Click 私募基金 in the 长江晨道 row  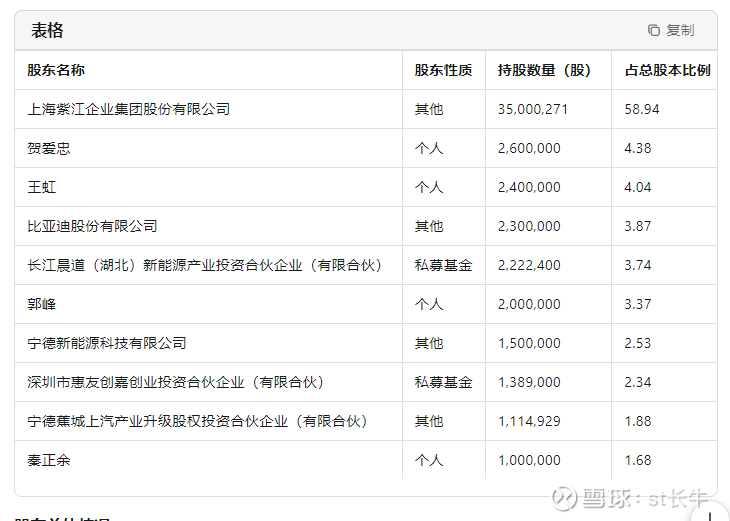pyautogui.click(x=443, y=265)
